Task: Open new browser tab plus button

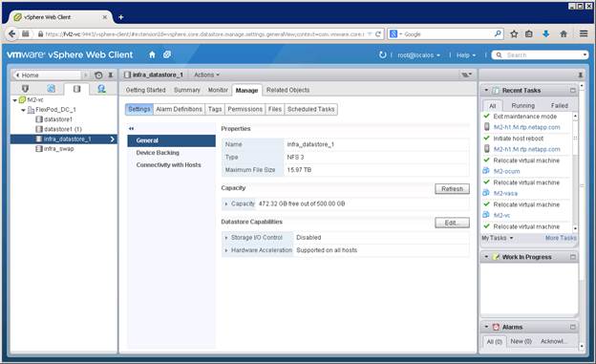Action: tap(121, 17)
